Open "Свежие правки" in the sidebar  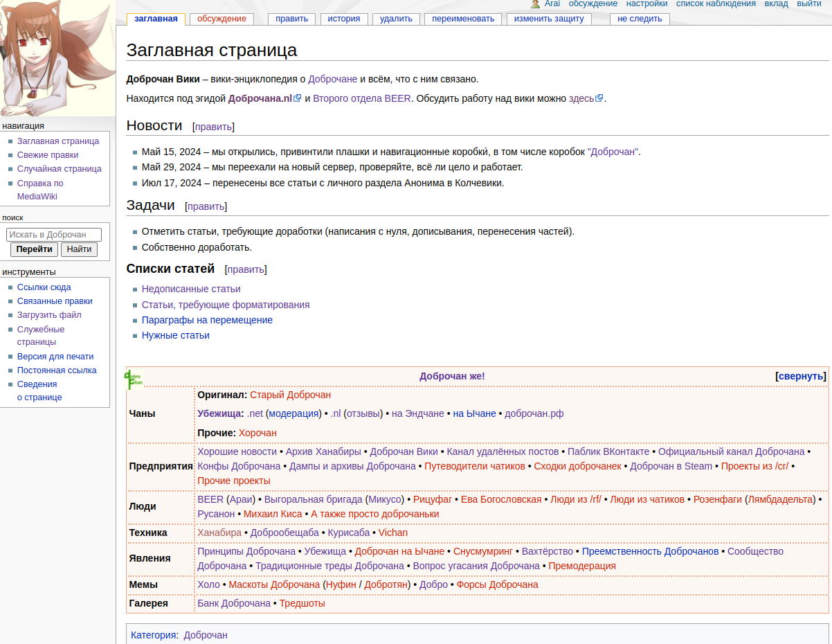48,155
